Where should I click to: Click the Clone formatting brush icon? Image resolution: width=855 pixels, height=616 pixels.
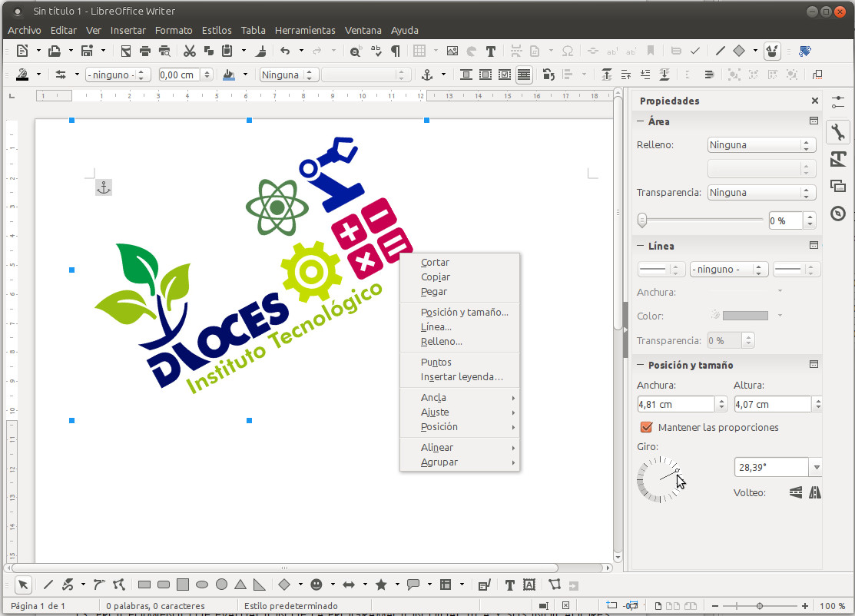261,51
